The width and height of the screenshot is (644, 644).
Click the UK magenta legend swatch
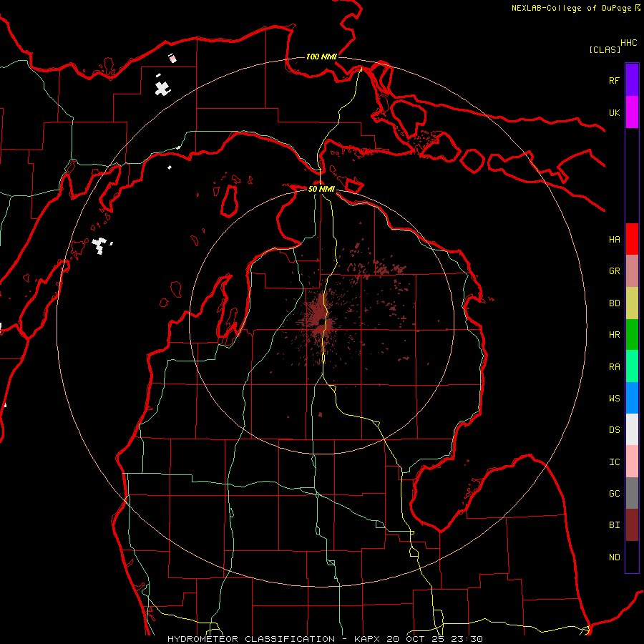click(x=632, y=112)
